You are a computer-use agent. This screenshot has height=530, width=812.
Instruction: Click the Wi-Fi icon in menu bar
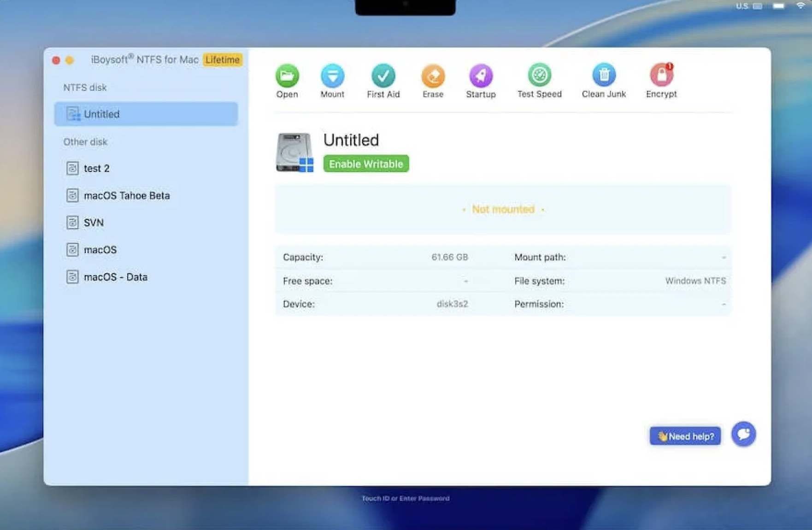click(800, 6)
